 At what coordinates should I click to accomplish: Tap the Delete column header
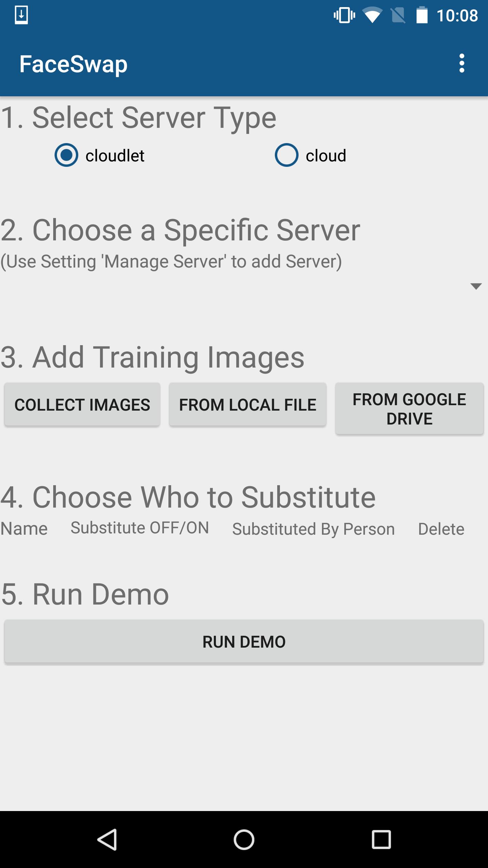(x=441, y=529)
